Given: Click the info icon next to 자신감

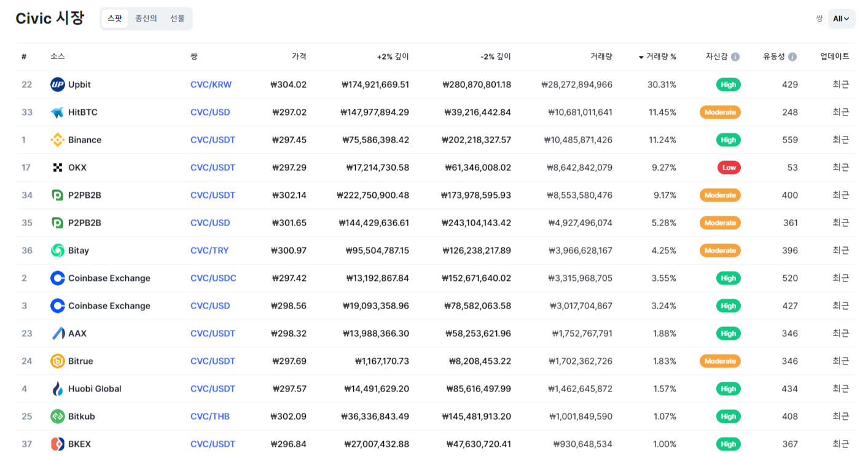Looking at the screenshot, I should pyautogui.click(x=735, y=57).
